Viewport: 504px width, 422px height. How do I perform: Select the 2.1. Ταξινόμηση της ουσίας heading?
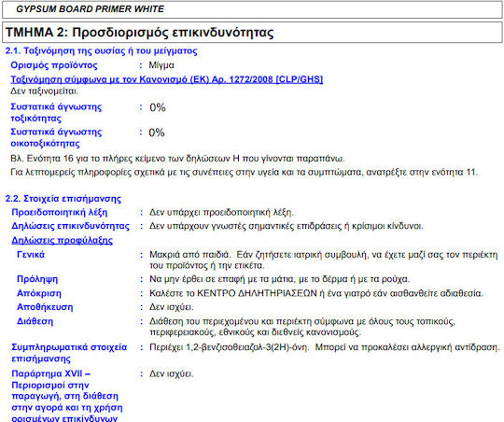101,50
